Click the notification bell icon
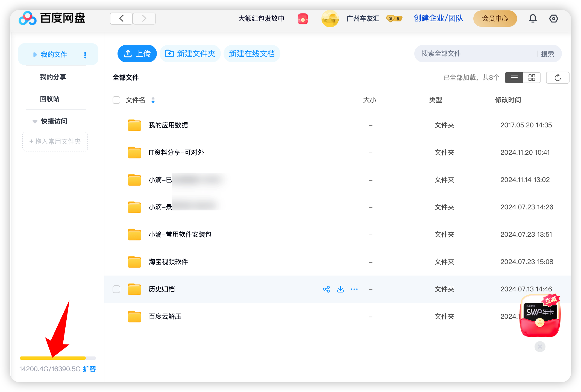Screen dimensions: 581x392 click(533, 19)
